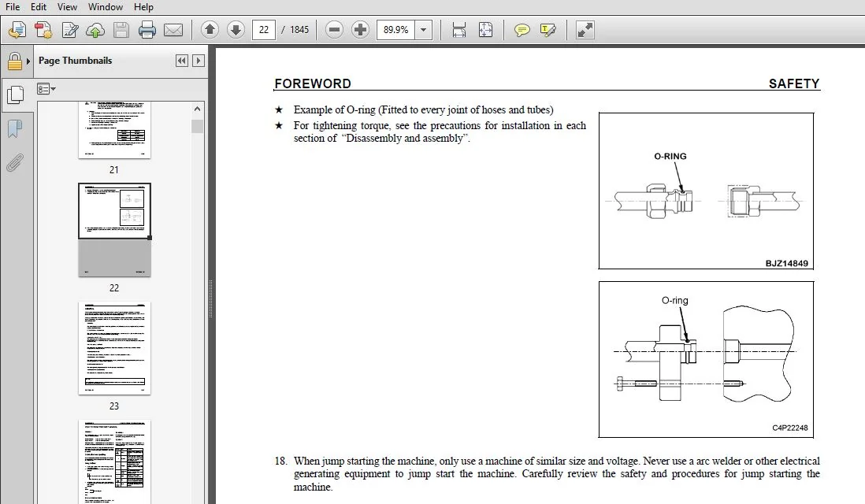Viewport: 865px width, 504px height.
Task: Open the zoom level dropdown arrow
Action: pos(423,30)
